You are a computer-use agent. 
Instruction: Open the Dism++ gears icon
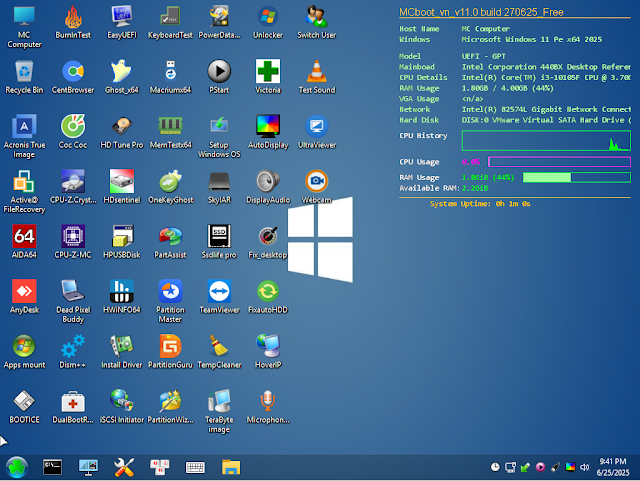(x=73, y=351)
